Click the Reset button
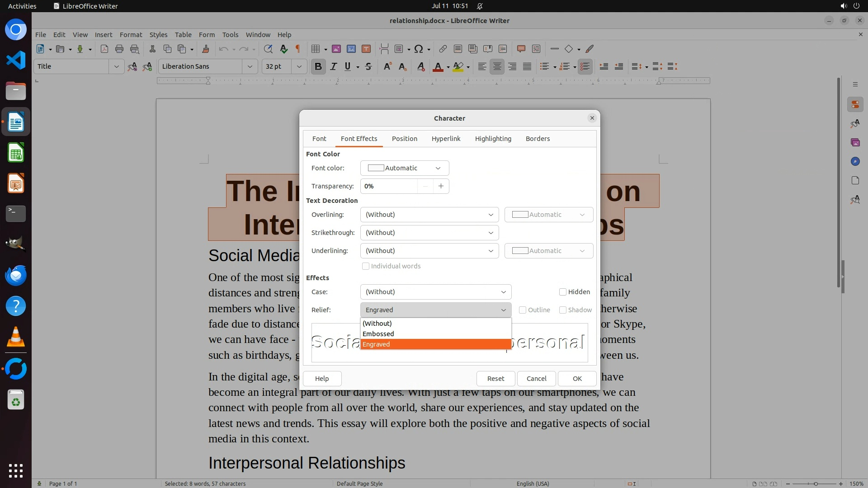 pyautogui.click(x=495, y=379)
